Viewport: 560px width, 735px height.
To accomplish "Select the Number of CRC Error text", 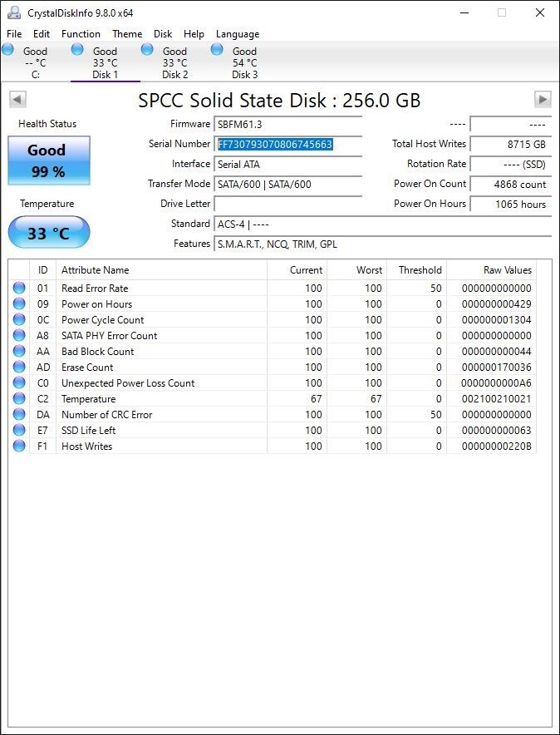I will point(106,415).
